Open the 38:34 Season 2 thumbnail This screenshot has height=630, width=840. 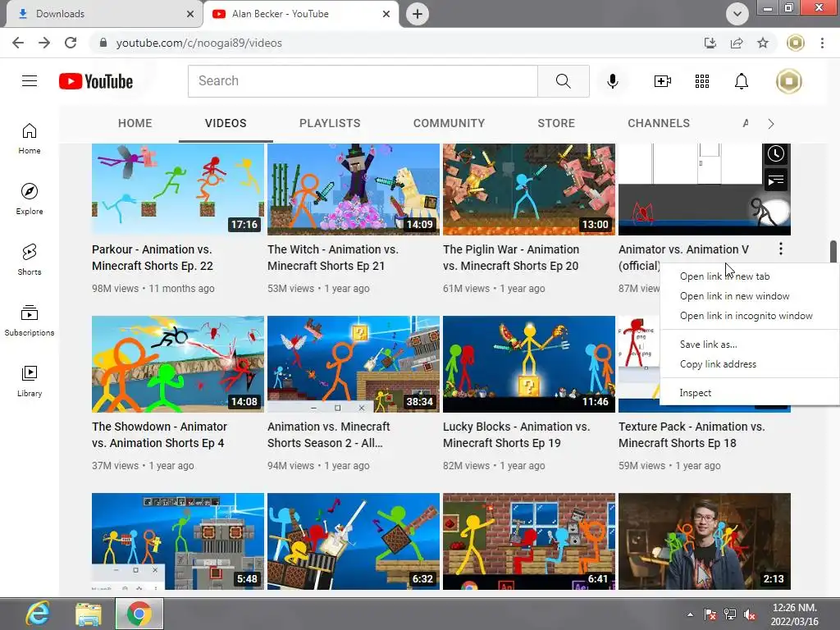coord(354,364)
